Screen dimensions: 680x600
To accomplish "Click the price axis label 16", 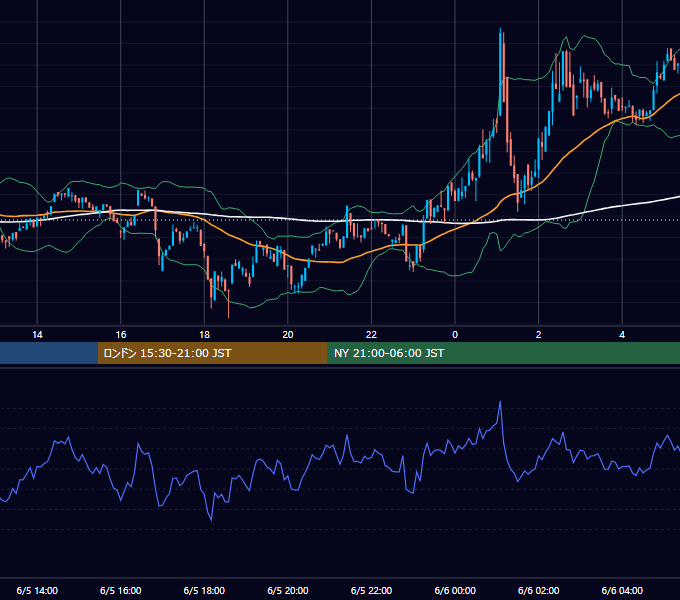I will [121, 335].
